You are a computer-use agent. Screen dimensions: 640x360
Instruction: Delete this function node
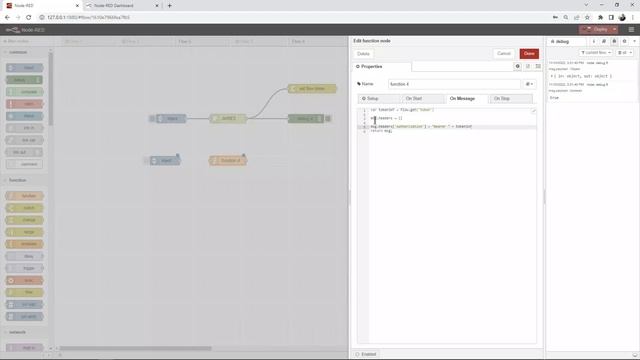pyautogui.click(x=363, y=54)
